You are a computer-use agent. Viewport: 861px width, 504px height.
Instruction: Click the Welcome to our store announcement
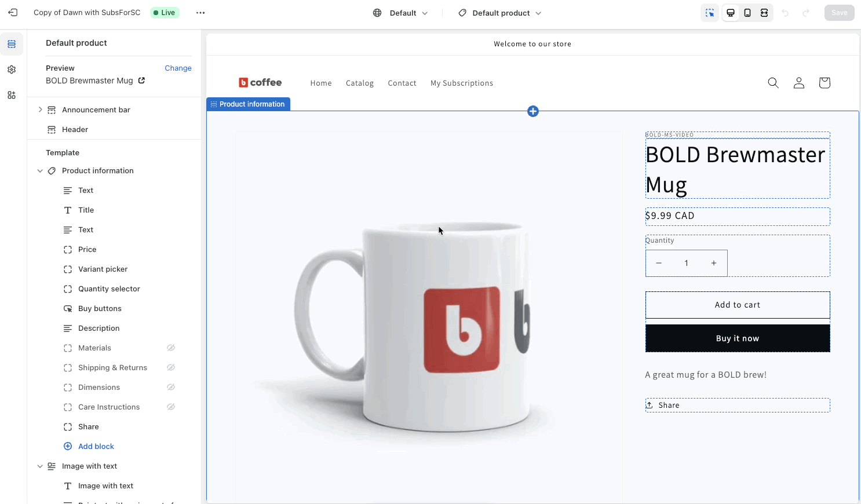point(532,44)
